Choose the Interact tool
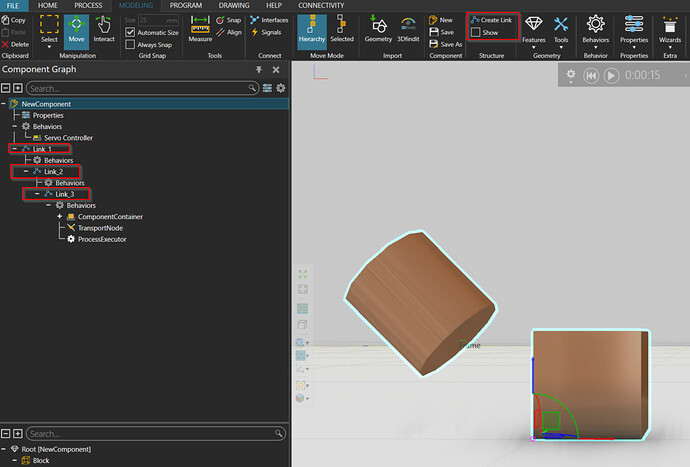This screenshot has width=690, height=467. (104, 30)
